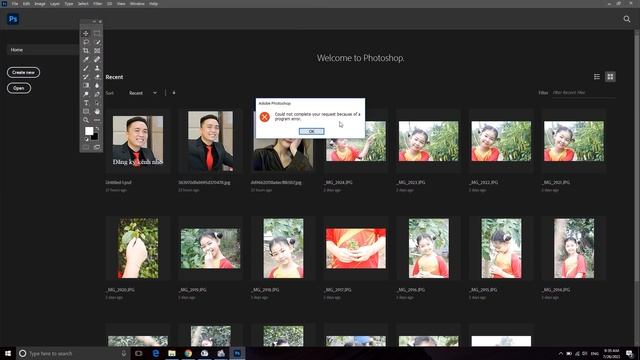
Task: Click the Filter Recent Files input
Action: coord(584,93)
